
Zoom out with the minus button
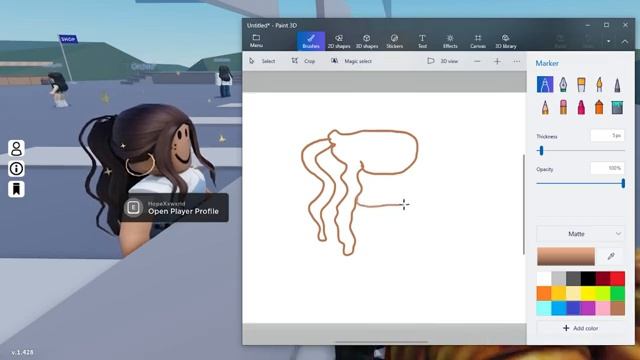tap(477, 61)
